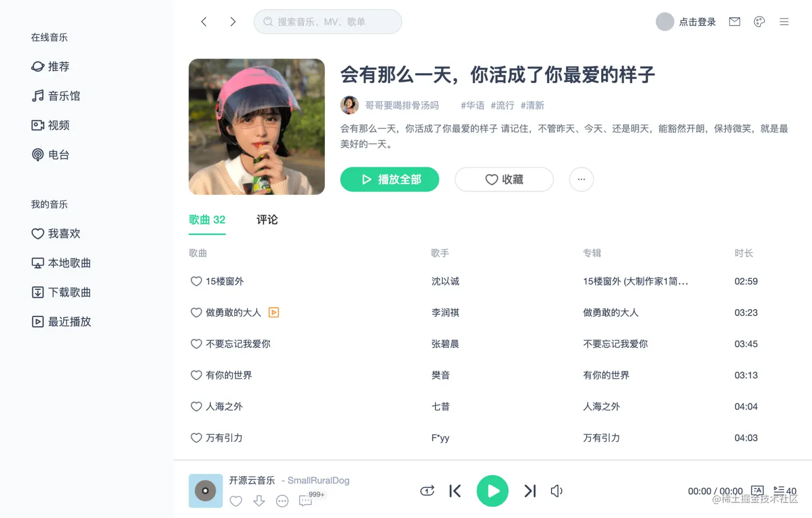
Task: Open 音乐馆 in the sidebar
Action: tap(56, 96)
